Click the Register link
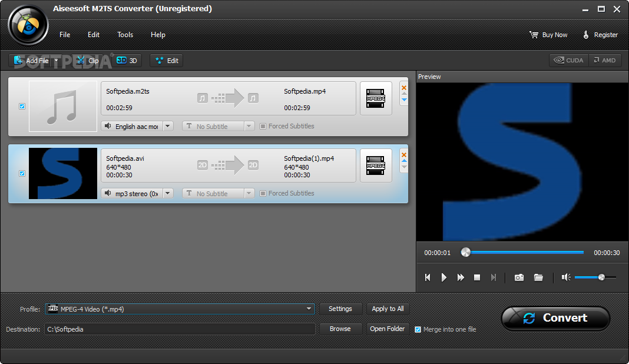Image resolution: width=629 pixels, height=364 pixels. (600, 35)
